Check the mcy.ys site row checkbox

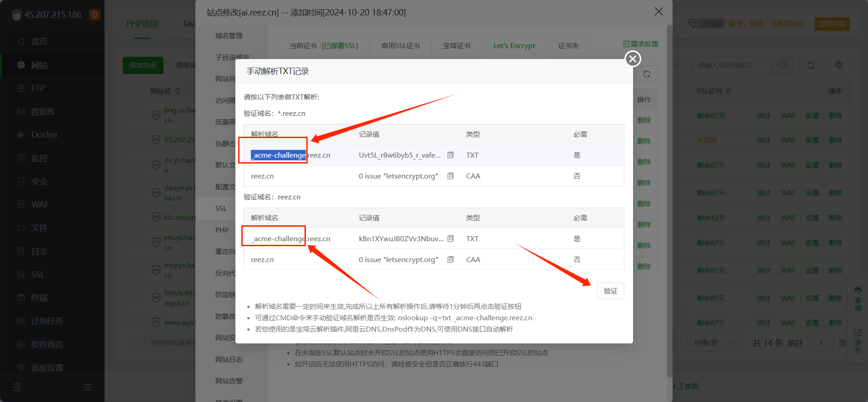pyautogui.click(x=136, y=270)
